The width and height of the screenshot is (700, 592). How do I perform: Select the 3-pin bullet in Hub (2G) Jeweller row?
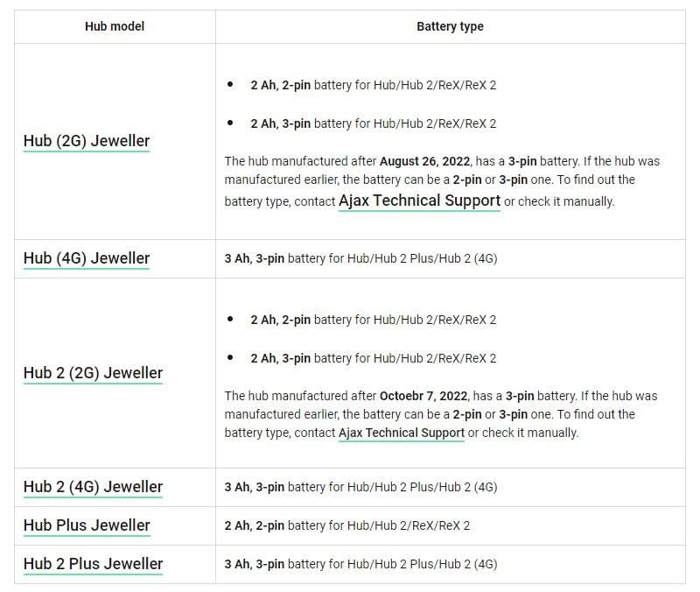pyautogui.click(x=373, y=123)
